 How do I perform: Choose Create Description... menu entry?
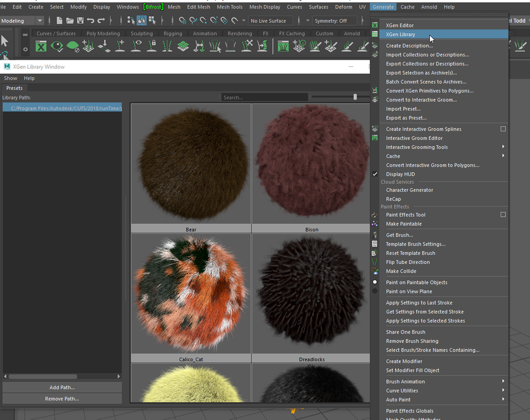(x=444, y=46)
